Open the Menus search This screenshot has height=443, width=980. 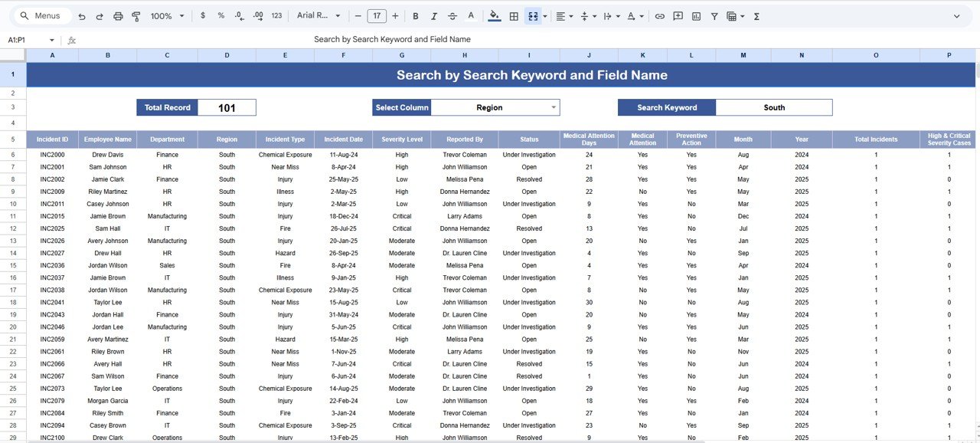point(38,15)
